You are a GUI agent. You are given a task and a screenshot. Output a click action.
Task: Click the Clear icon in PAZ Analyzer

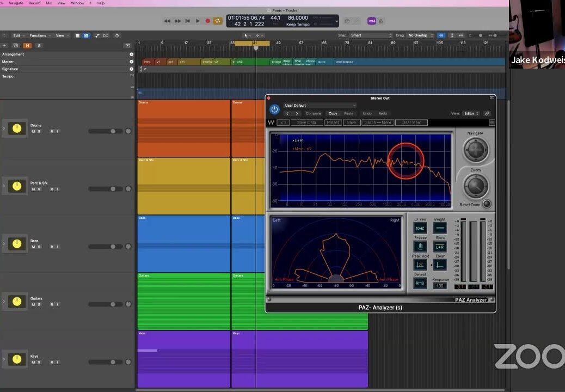coord(440,265)
